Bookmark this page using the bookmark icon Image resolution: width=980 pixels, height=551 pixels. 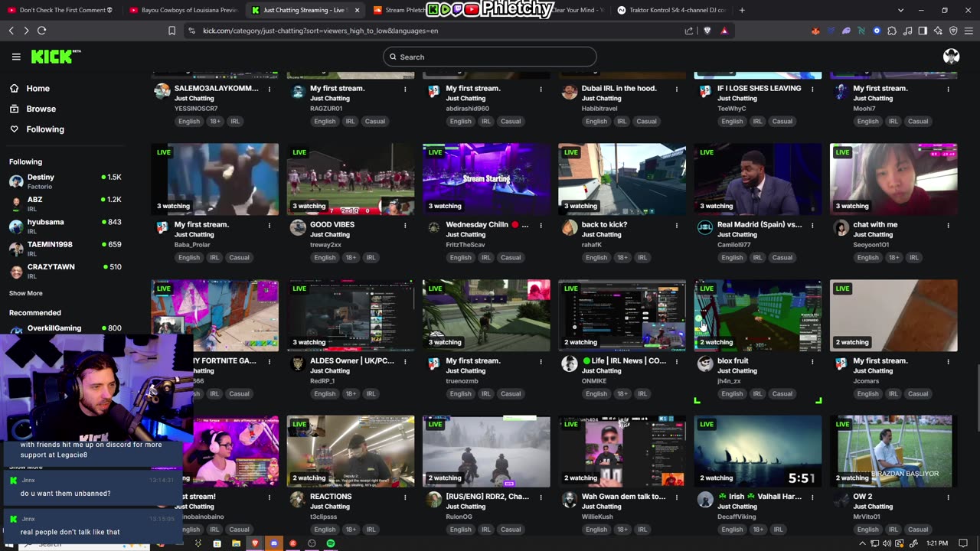click(x=171, y=31)
